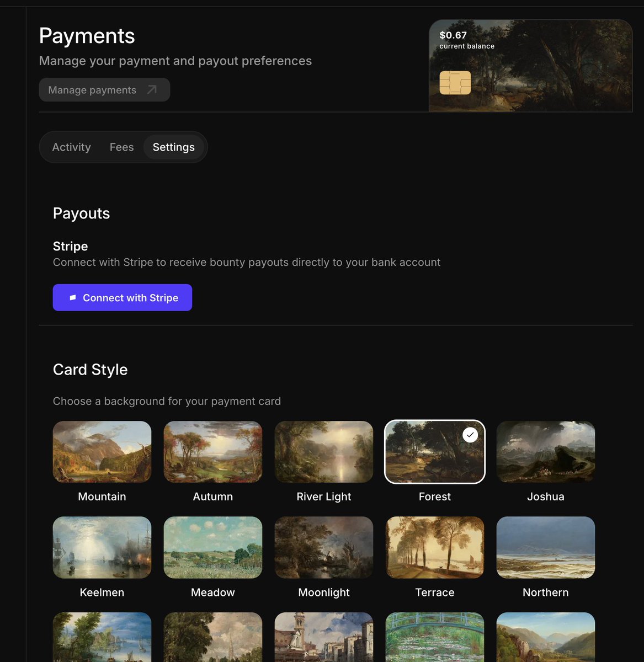Viewport: 644px width, 662px height.
Task: Click the Northern label text
Action: coord(546,592)
